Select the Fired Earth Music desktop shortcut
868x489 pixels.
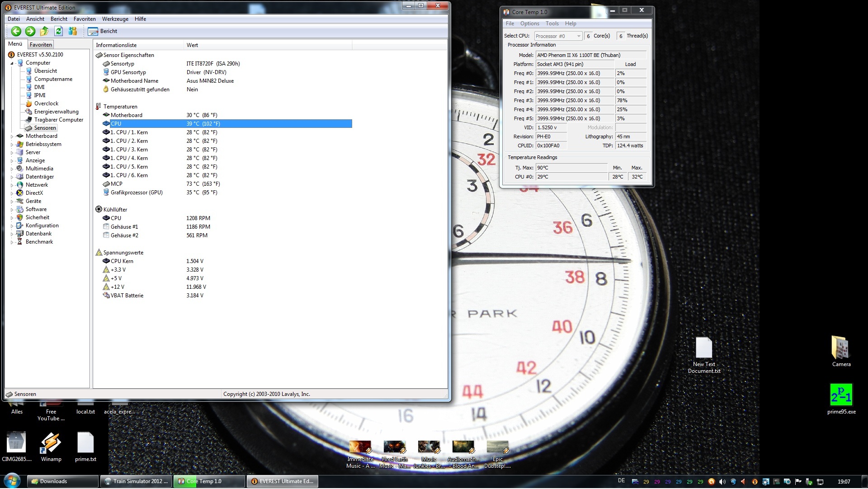(x=394, y=454)
